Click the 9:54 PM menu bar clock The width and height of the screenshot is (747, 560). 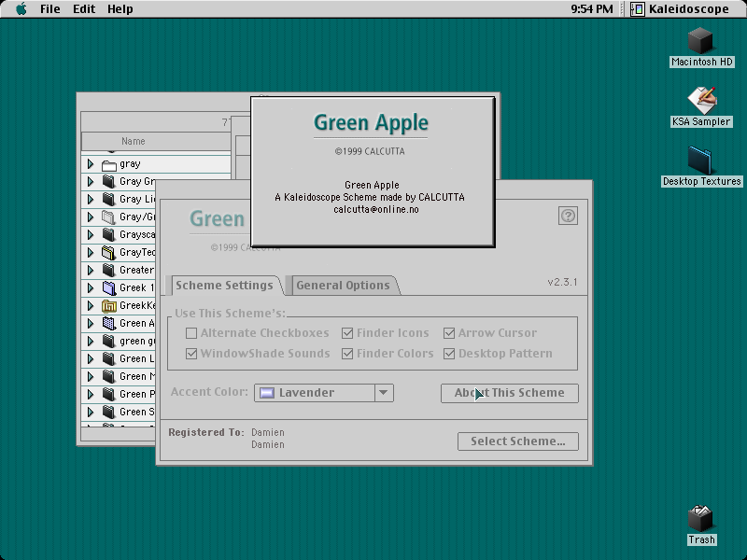pos(592,9)
